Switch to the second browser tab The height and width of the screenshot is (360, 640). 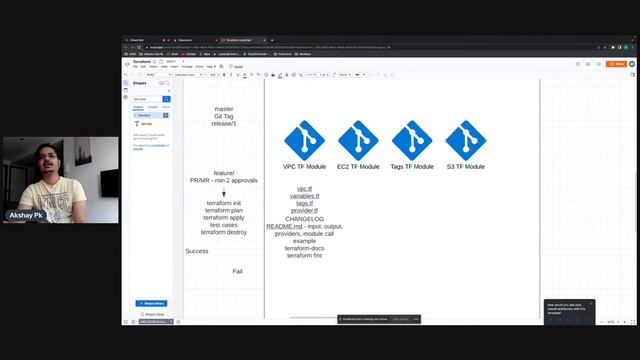[x=195, y=40]
